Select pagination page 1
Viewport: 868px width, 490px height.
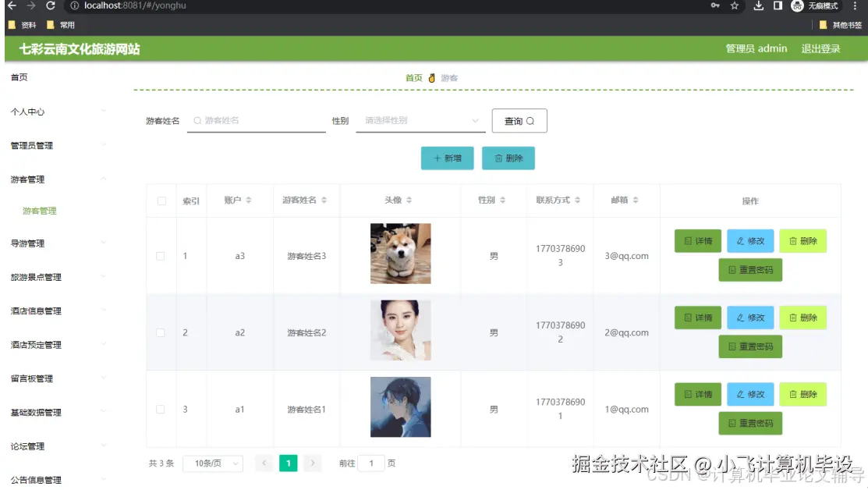click(288, 463)
